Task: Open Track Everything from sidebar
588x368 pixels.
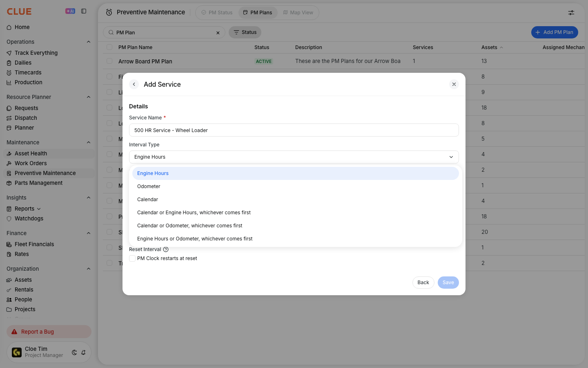Action: [36, 53]
